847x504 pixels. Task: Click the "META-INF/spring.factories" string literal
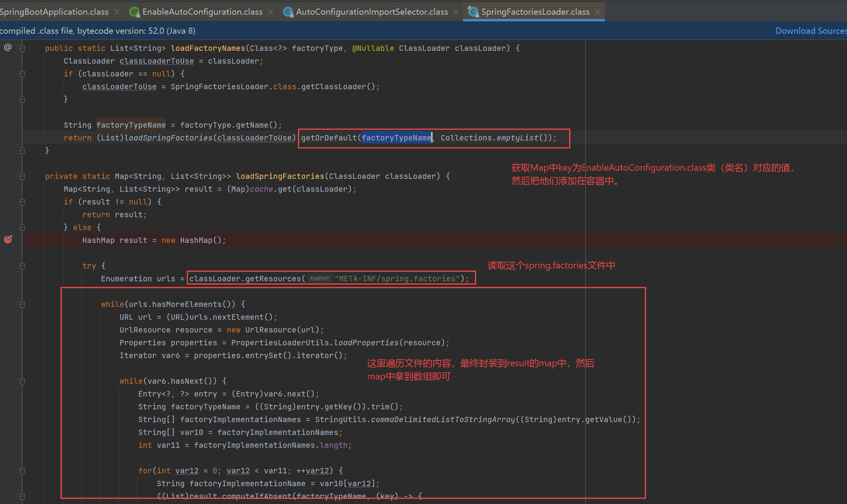(397, 279)
